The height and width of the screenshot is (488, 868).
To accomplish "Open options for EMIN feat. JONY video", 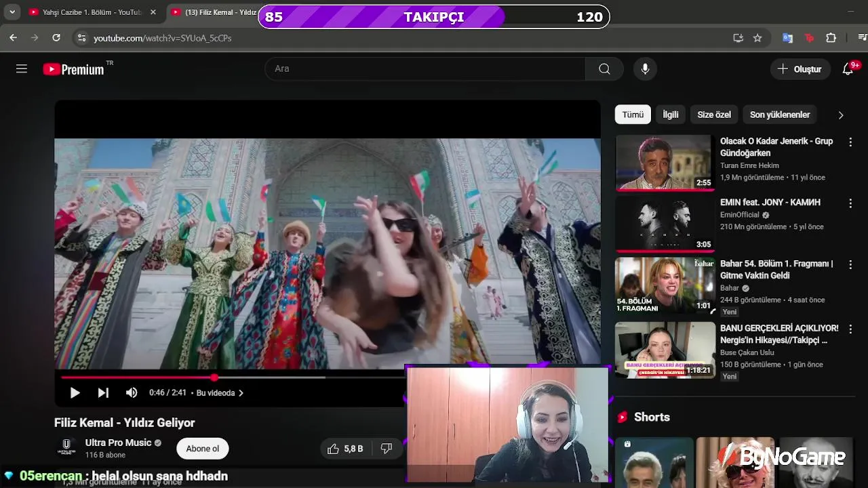I will (850, 203).
